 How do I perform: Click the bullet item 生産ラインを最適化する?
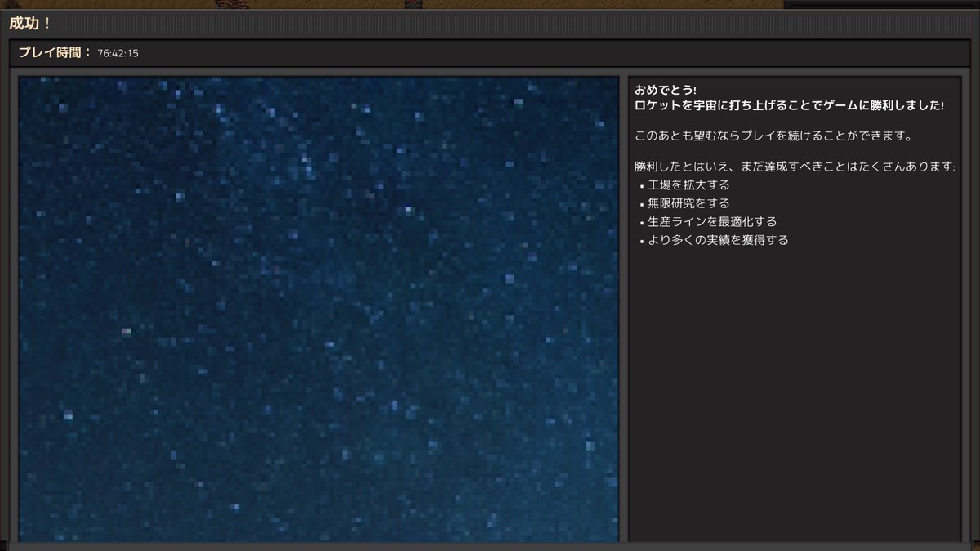[712, 222]
